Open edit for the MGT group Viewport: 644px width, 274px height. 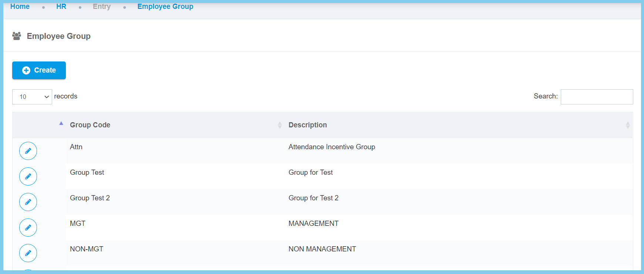click(x=28, y=228)
